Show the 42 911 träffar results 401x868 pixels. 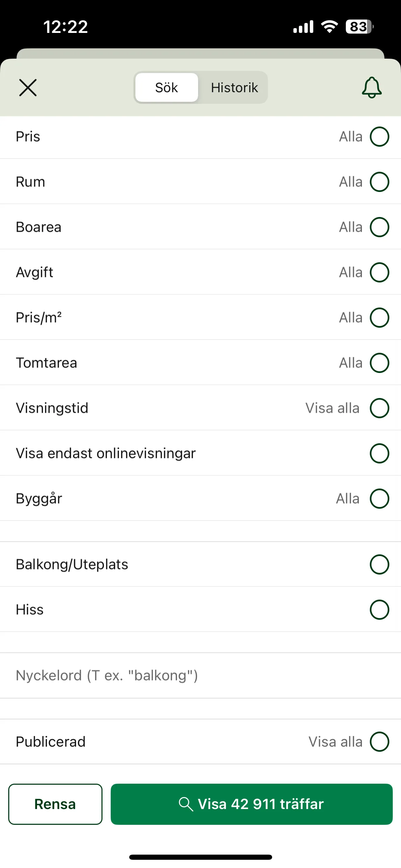point(252,804)
